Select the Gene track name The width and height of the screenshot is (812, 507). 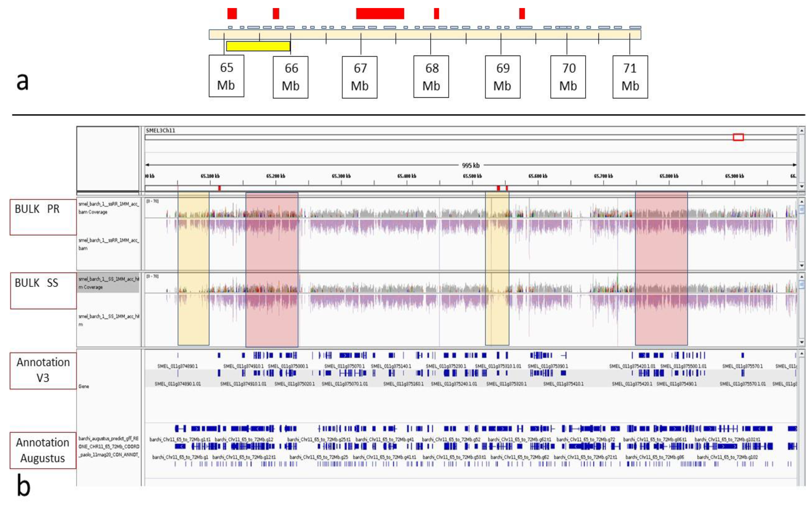pyautogui.click(x=84, y=386)
